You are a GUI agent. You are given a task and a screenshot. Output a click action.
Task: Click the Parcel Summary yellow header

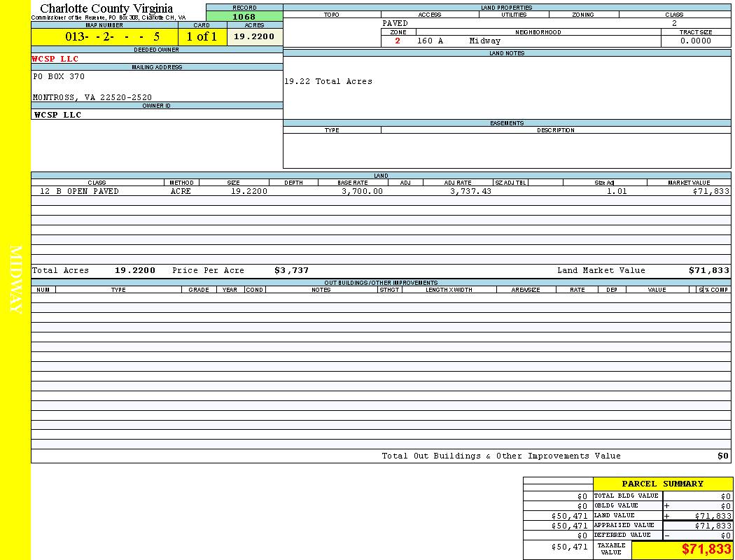pyautogui.click(x=662, y=484)
